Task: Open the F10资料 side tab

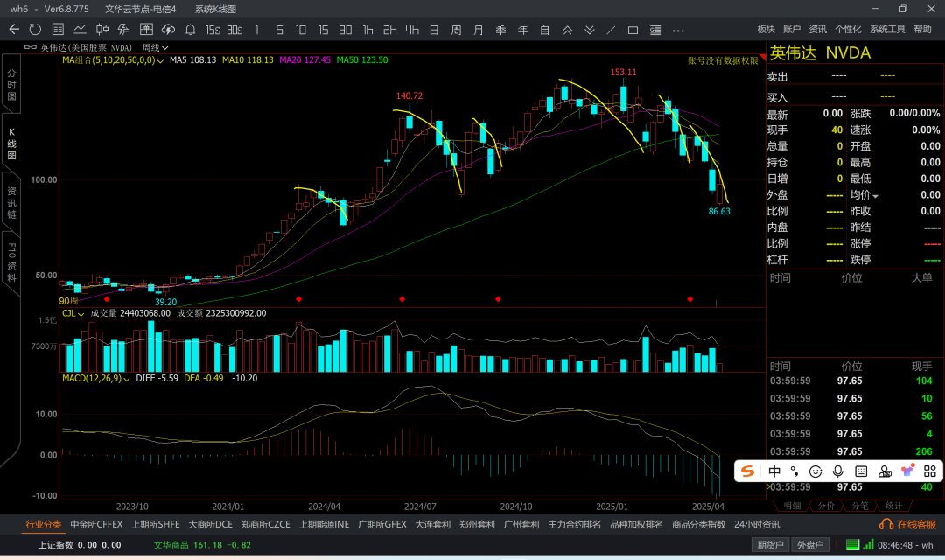Action: point(11,262)
